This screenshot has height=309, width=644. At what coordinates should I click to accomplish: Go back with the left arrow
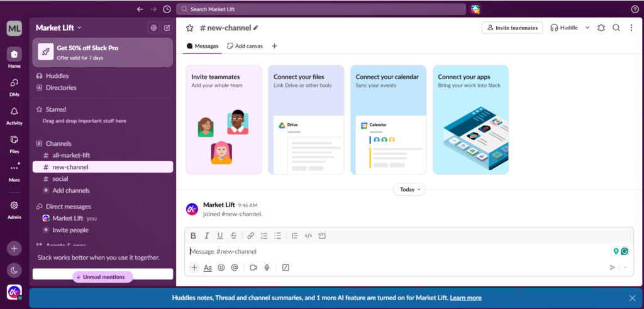point(140,9)
